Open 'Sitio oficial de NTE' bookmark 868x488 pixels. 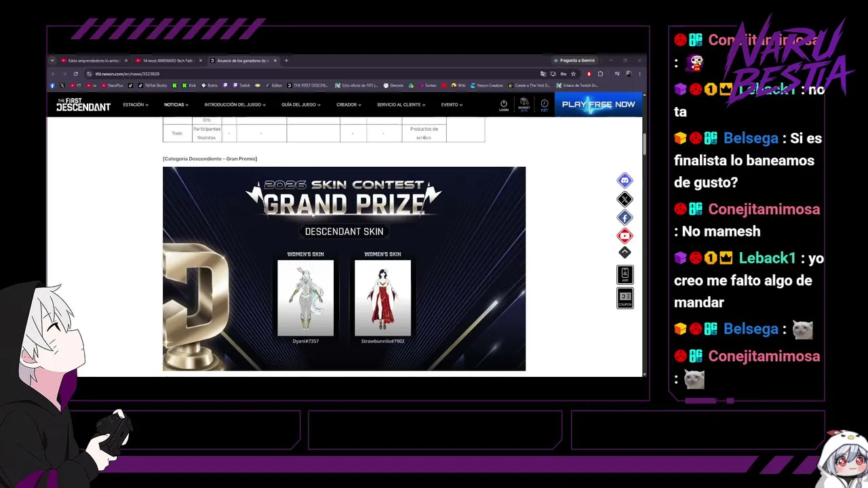(x=357, y=85)
